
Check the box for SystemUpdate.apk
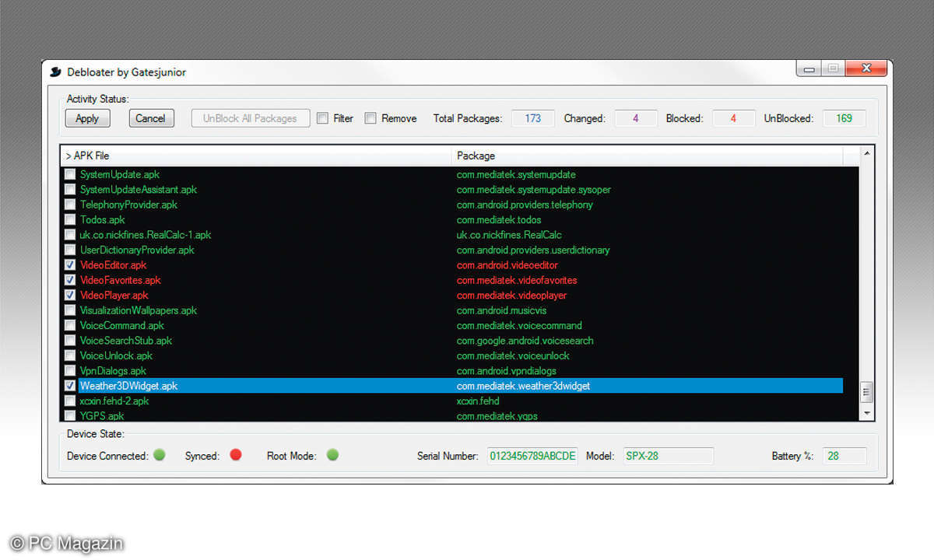tap(70, 174)
